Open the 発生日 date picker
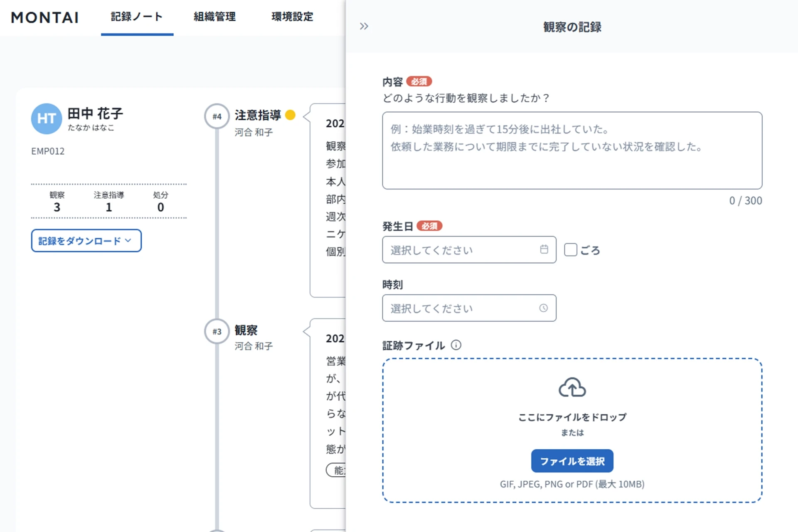 pos(469,249)
